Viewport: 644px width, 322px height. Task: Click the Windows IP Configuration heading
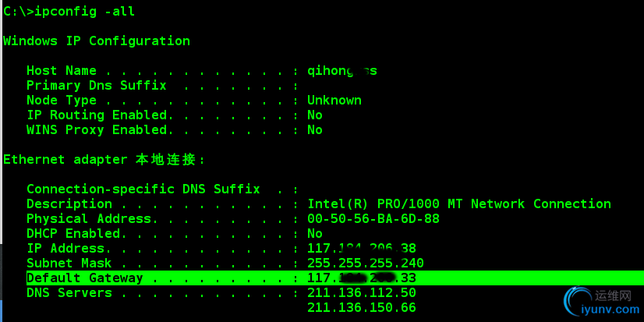coord(97,41)
